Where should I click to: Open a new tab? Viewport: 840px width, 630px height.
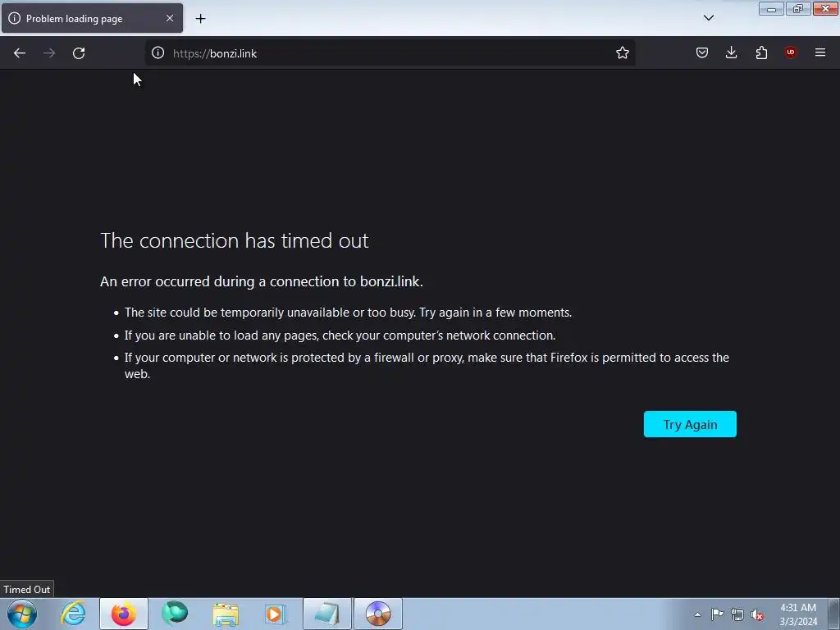coord(200,19)
